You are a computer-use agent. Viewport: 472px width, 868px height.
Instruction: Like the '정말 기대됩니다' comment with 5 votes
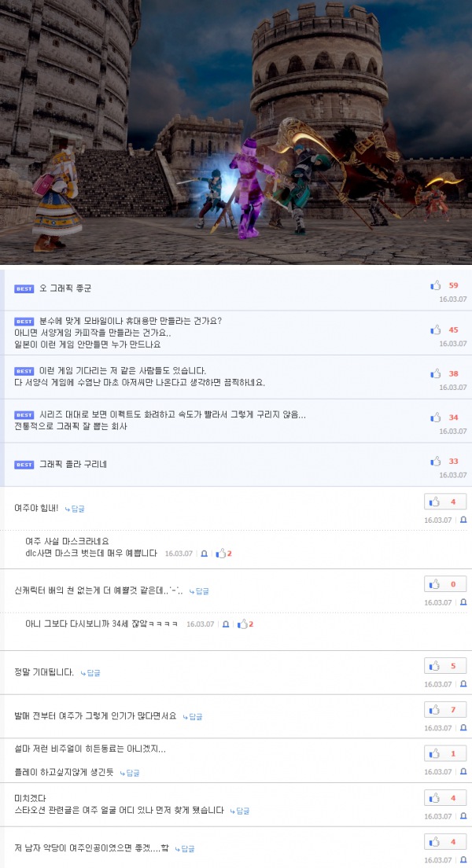point(445,666)
